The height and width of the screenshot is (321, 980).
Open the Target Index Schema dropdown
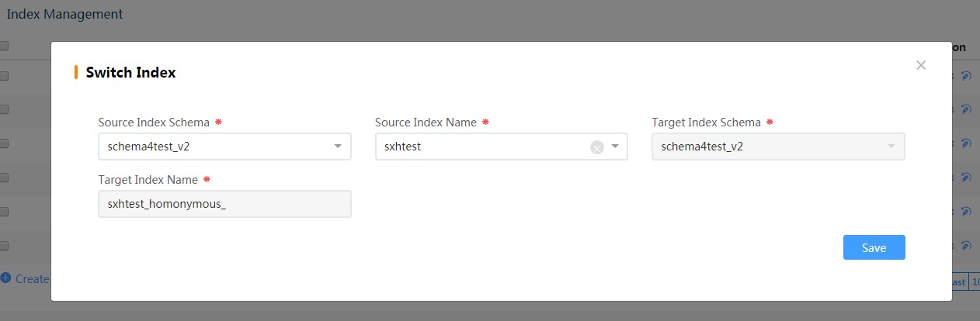778,147
